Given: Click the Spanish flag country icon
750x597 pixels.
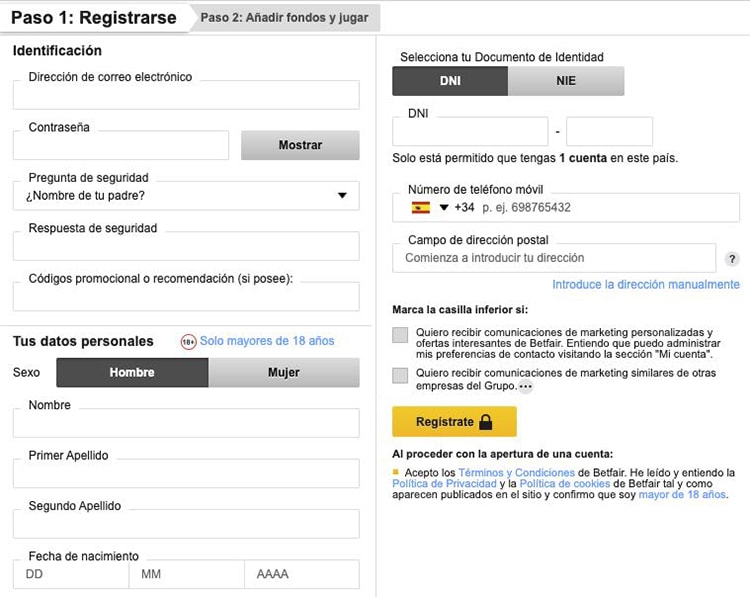Looking at the screenshot, I should click(x=420, y=208).
